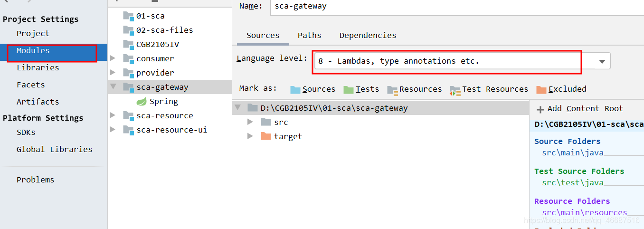Collapse the sca-gateway module node

[x=113, y=87]
